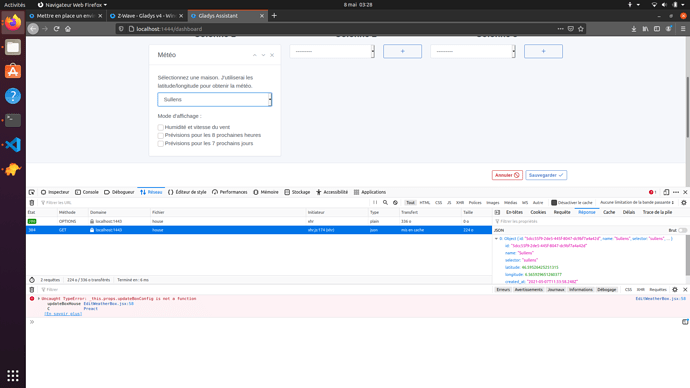The image size is (690, 388).
Task: Check Prévisions pour les 7 prochains jours
Action: [x=161, y=144]
